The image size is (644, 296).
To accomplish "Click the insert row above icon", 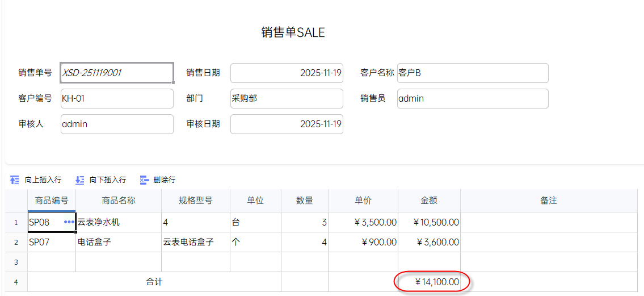I will click(15, 180).
